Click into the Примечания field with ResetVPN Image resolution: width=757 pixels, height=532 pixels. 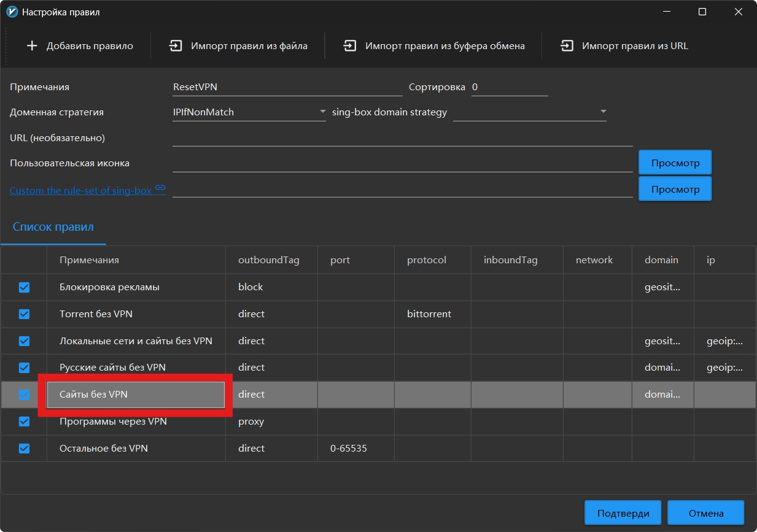pyautogui.click(x=287, y=87)
